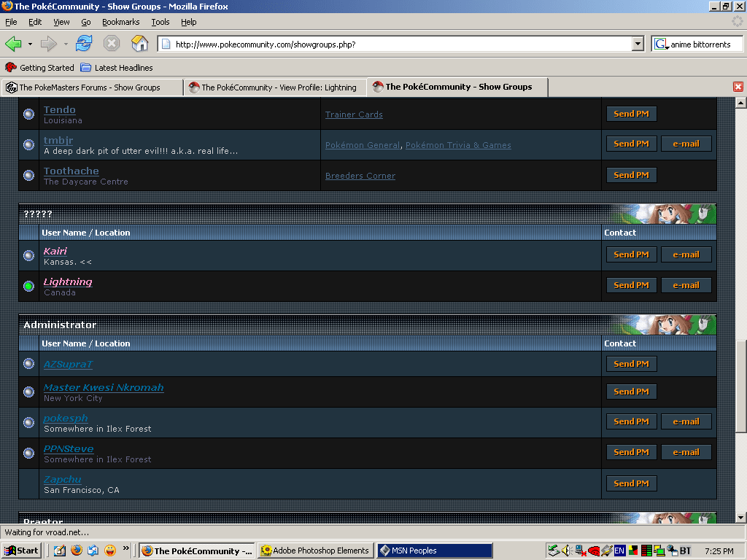This screenshot has width=747, height=560.
Task: Open the Back button history dropdown arrow
Action: [30, 44]
